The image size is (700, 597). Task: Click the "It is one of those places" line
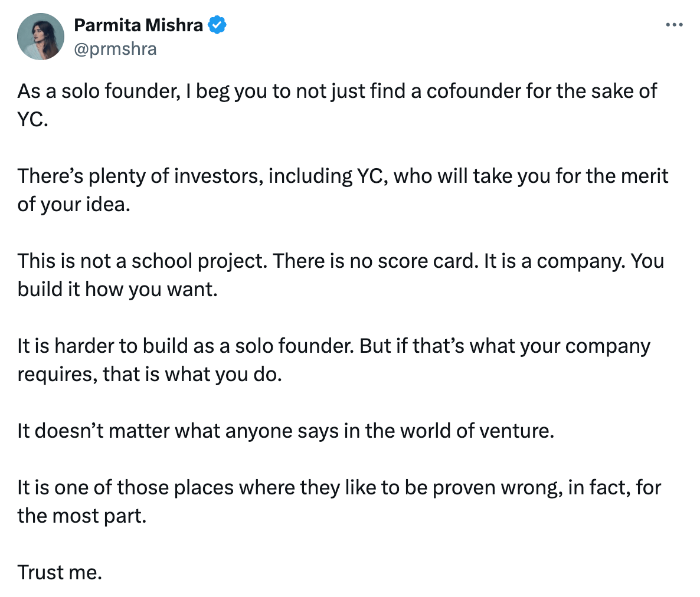[339, 487]
